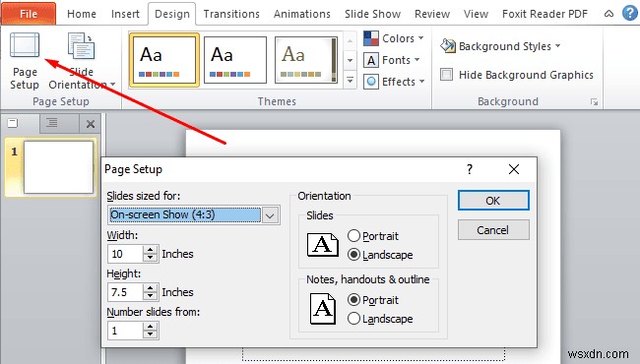Open the theme Effects dropdown
Viewport: 640px width, 364px height.
pyautogui.click(x=394, y=82)
